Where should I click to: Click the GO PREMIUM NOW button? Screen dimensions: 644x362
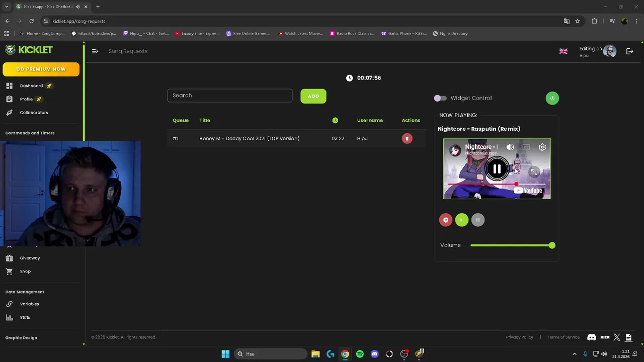click(41, 69)
